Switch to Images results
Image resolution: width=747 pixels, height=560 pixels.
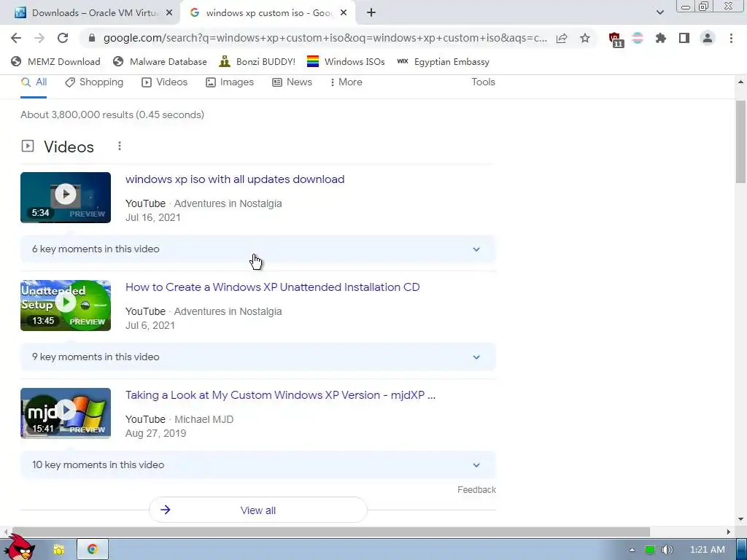230,82
